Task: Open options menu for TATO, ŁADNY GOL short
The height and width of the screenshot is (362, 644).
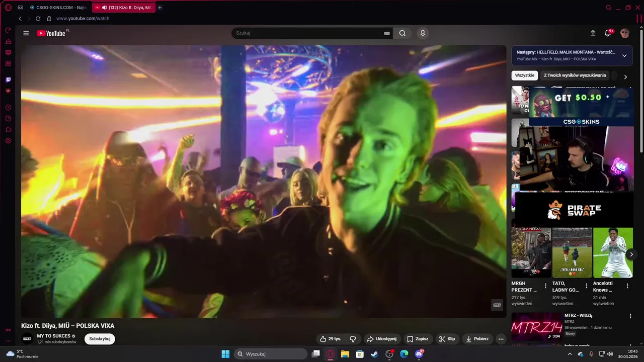Action: (x=586, y=286)
